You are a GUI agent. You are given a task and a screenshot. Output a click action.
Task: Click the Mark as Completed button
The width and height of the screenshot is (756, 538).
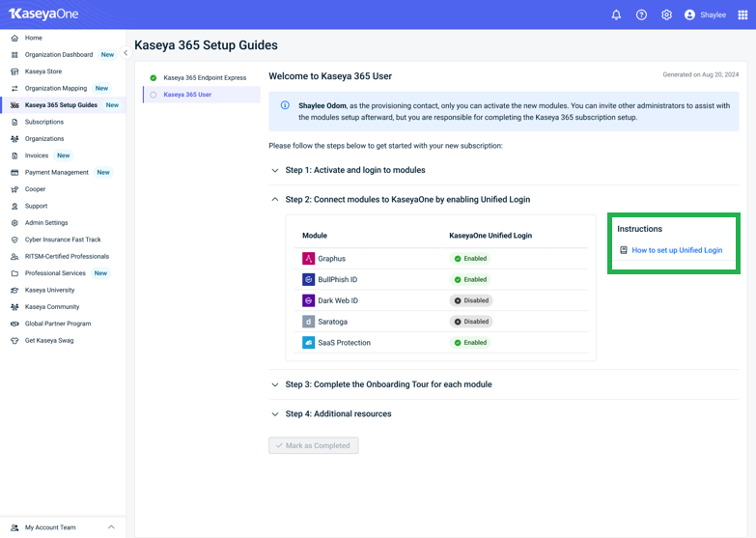(x=314, y=445)
